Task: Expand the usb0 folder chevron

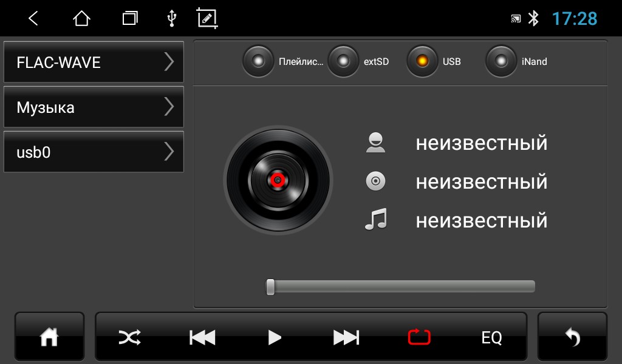Action: point(169,152)
